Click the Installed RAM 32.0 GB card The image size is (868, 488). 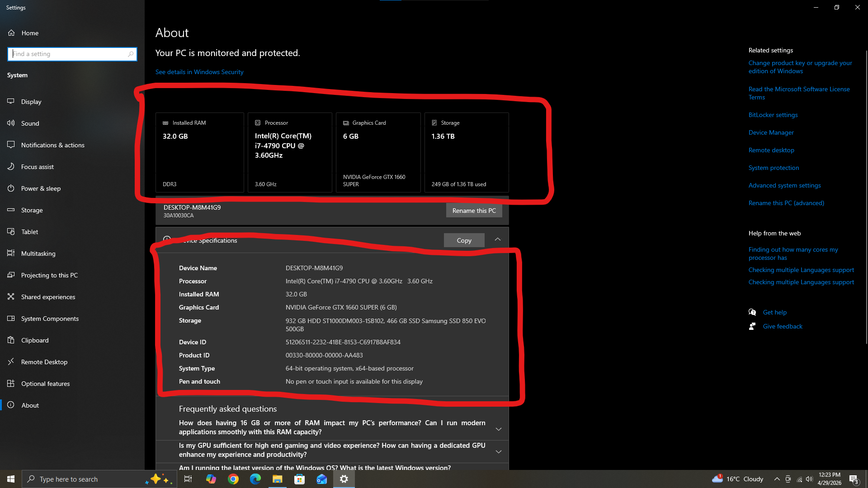click(200, 153)
